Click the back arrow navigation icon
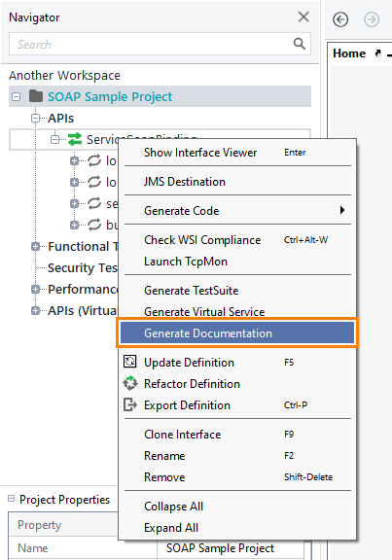 340,19
